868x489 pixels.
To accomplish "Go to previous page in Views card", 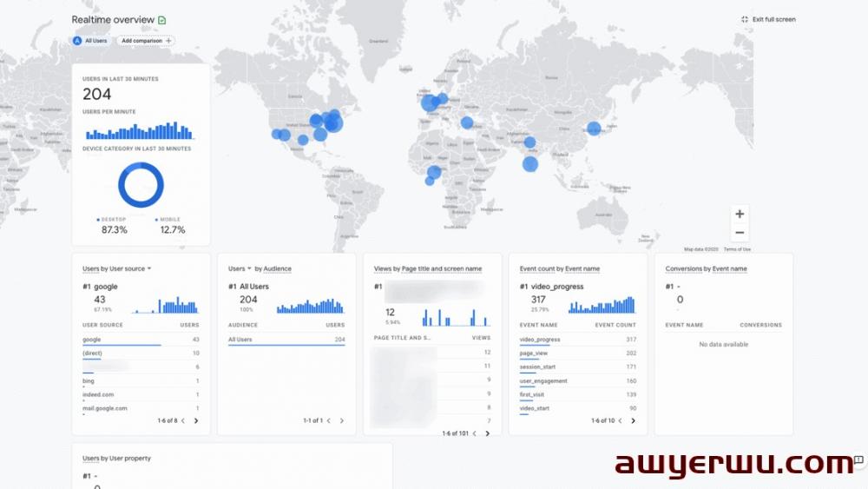I will pos(475,433).
